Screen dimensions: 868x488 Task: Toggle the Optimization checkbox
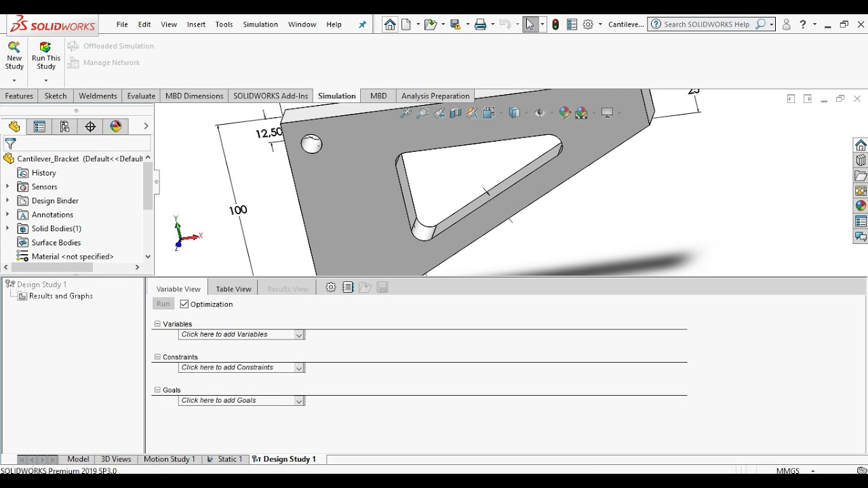[184, 304]
